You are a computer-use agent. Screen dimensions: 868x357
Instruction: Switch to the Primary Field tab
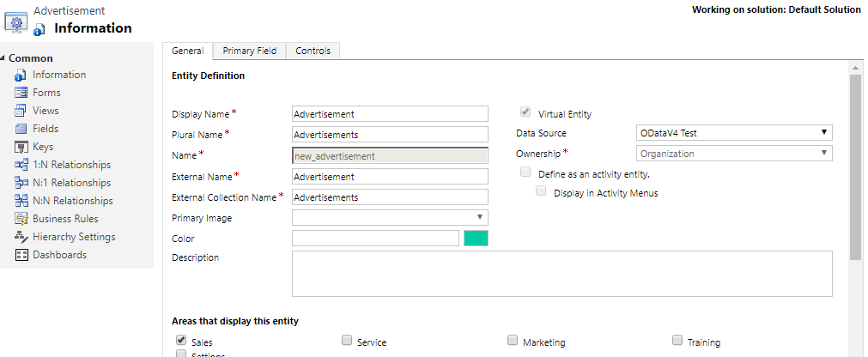249,51
